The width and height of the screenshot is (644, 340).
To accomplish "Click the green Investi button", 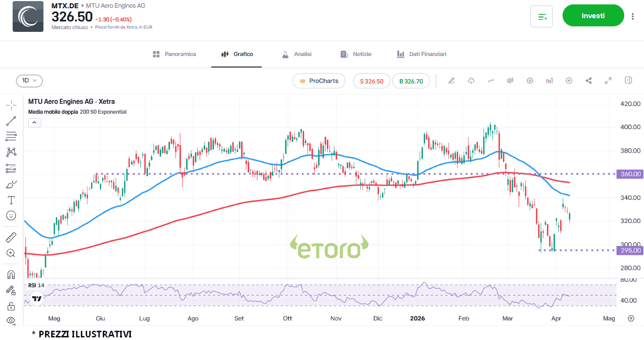I will pyautogui.click(x=593, y=16).
